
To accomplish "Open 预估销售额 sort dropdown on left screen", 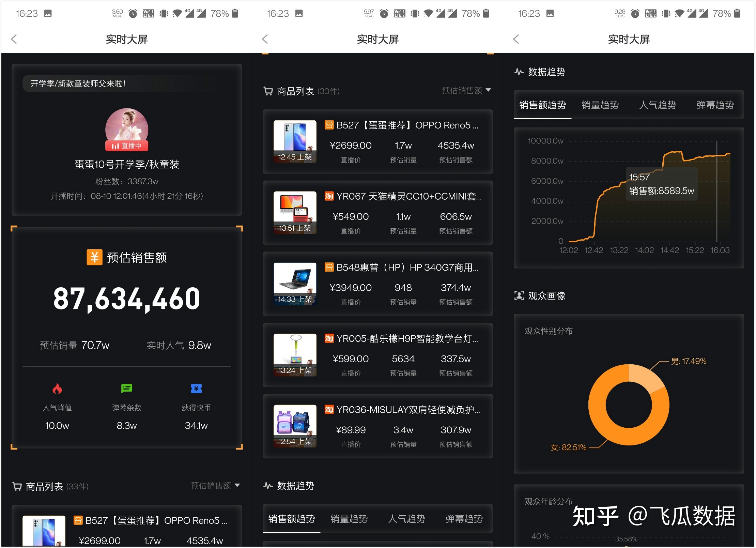I will pos(215,486).
